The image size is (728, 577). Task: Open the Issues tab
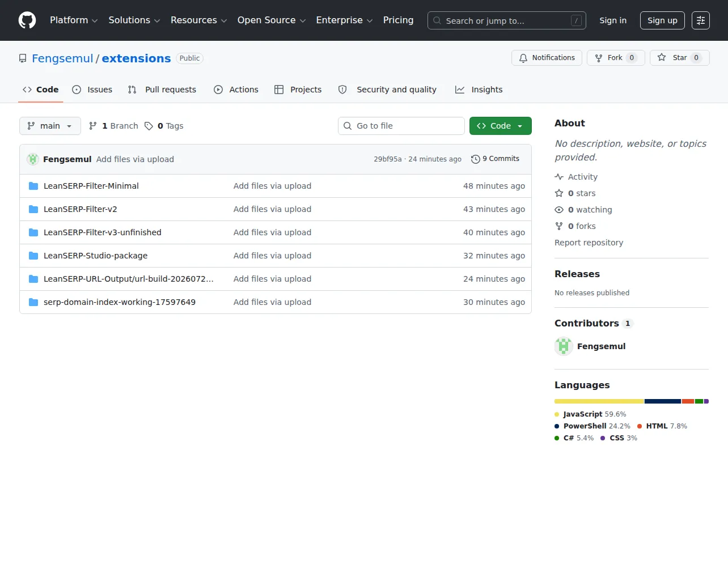(x=92, y=90)
